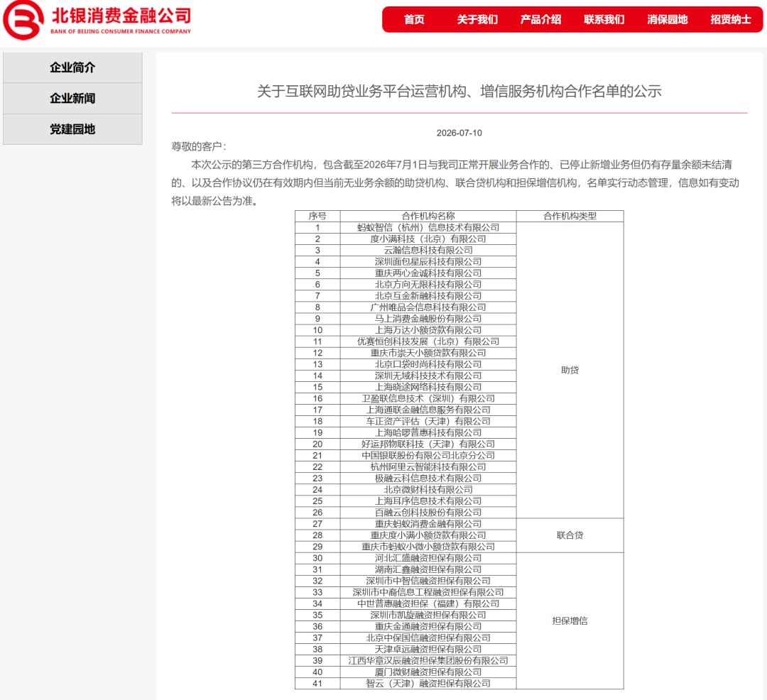The height and width of the screenshot is (700, 767).
Task: Select 企业简介 in the left sidebar
Action: tap(73, 67)
